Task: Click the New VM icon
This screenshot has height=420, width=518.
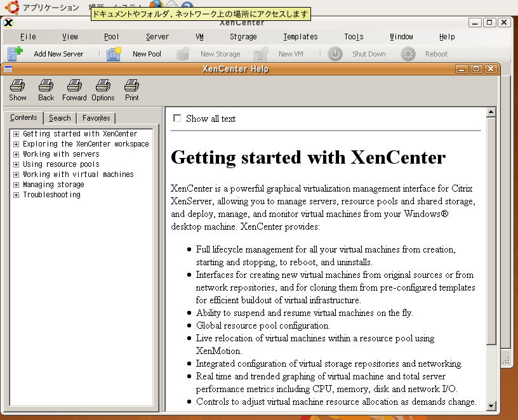Action: tap(261, 54)
